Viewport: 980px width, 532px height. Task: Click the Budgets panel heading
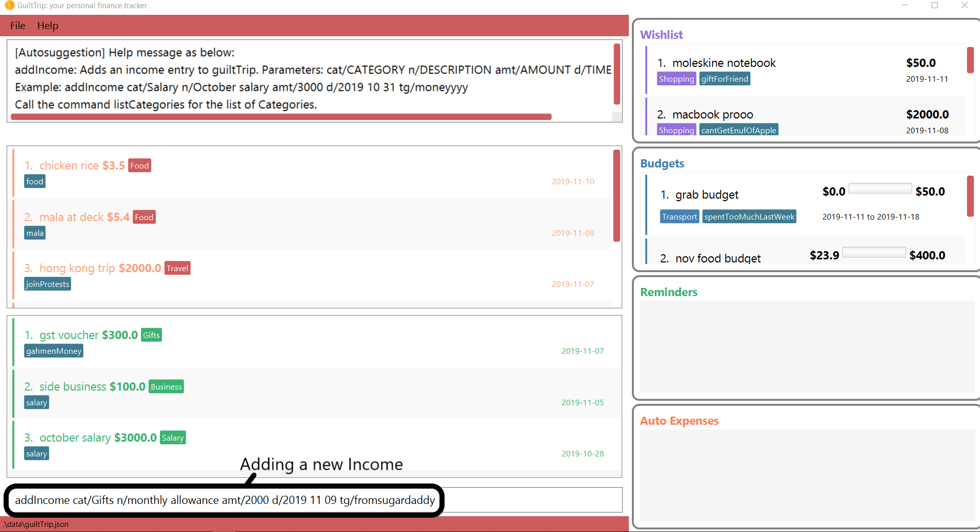click(x=662, y=163)
